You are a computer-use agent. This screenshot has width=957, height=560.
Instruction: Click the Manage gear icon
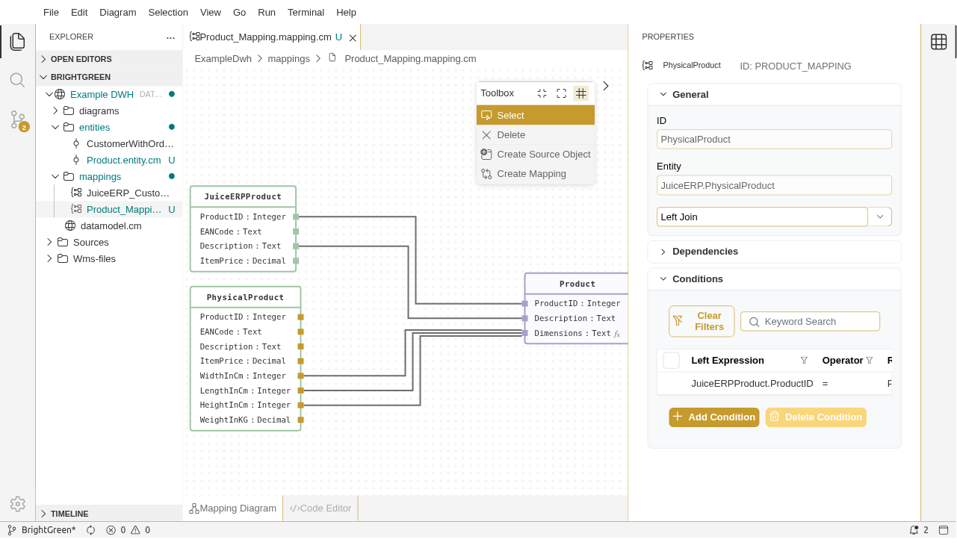(17, 504)
